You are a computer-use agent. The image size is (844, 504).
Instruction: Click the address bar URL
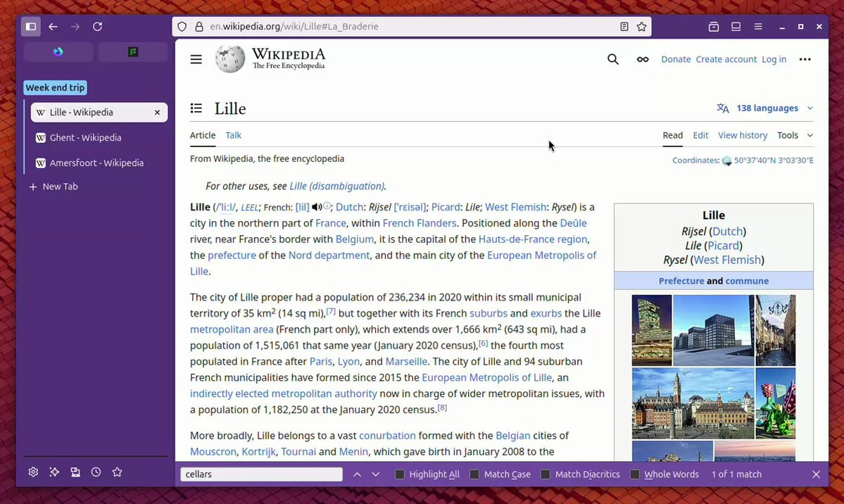(x=294, y=26)
